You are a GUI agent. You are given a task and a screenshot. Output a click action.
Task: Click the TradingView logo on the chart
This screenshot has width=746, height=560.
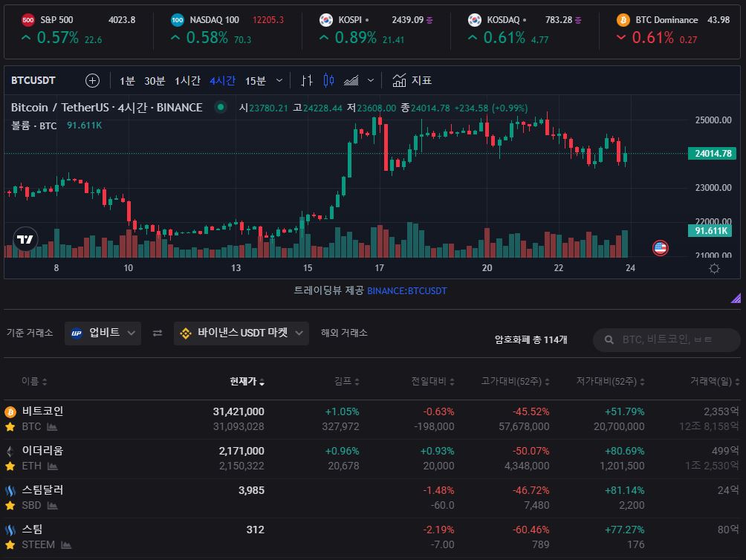point(25,239)
